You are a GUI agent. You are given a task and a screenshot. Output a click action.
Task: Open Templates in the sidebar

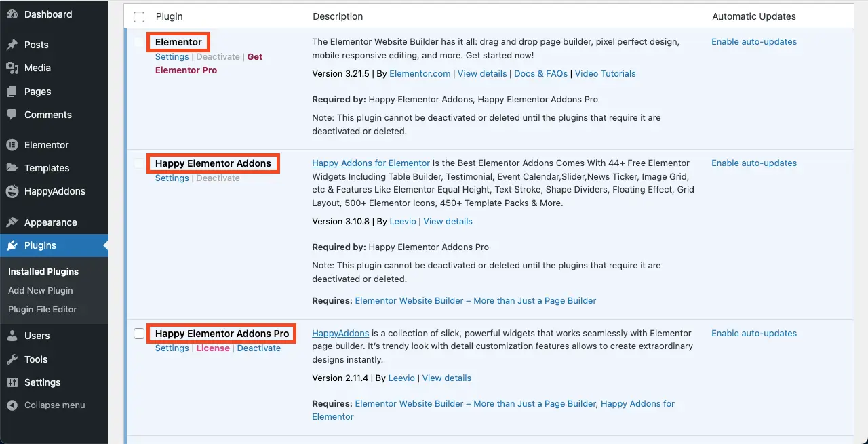click(x=54, y=168)
